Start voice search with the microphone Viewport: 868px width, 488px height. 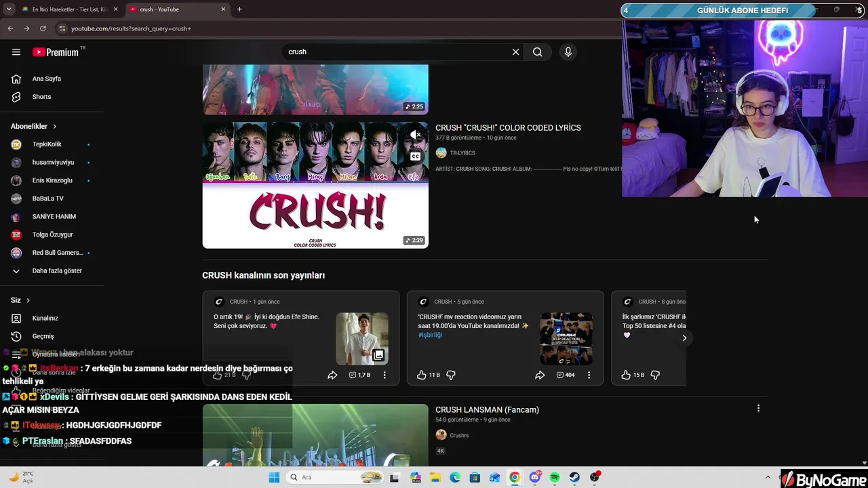point(568,52)
